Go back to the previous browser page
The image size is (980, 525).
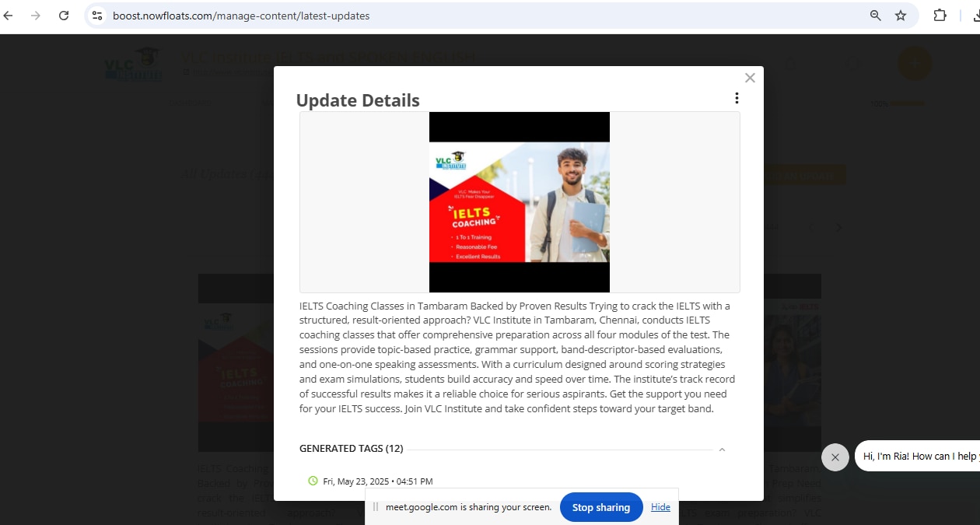9,16
